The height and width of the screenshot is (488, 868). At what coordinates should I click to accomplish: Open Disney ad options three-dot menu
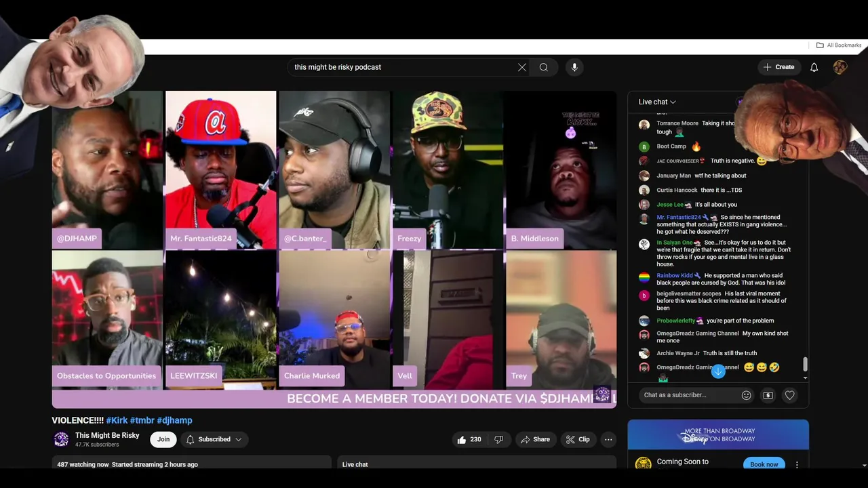797,465
